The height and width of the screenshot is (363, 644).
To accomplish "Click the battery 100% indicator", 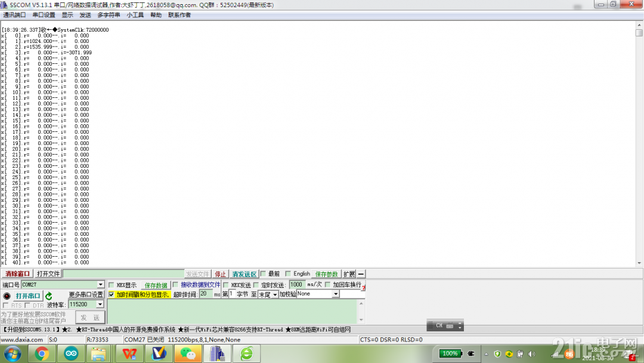I will coord(451,353).
